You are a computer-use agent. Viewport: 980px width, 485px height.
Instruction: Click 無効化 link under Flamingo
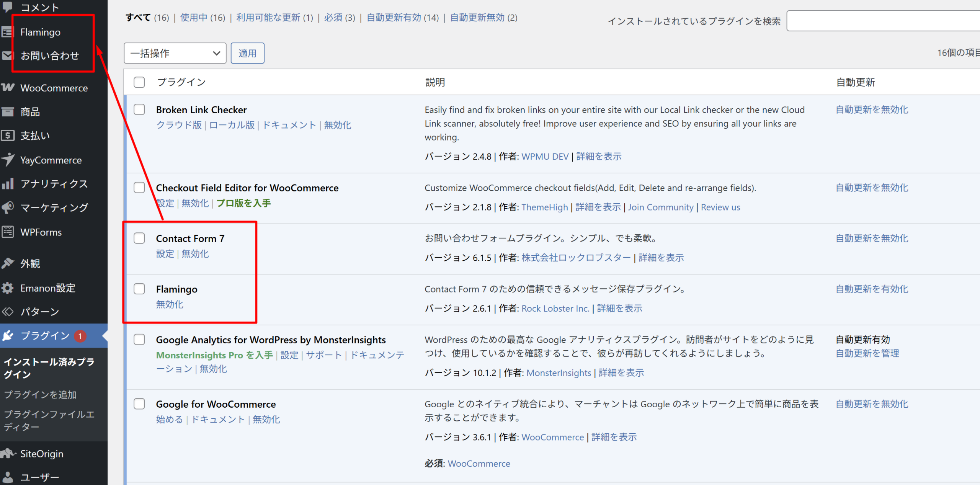[170, 304]
